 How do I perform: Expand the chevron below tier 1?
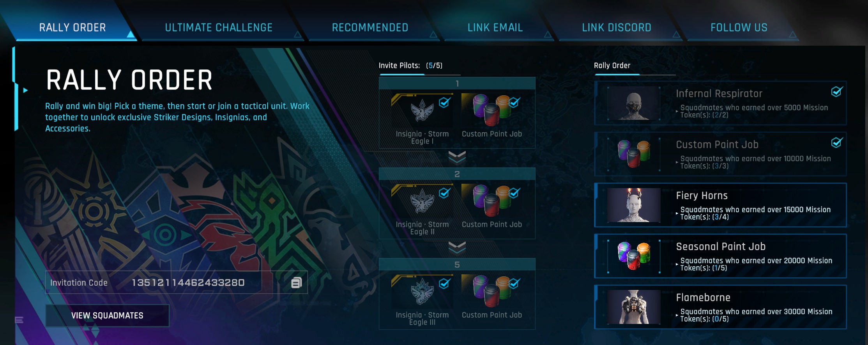457,158
